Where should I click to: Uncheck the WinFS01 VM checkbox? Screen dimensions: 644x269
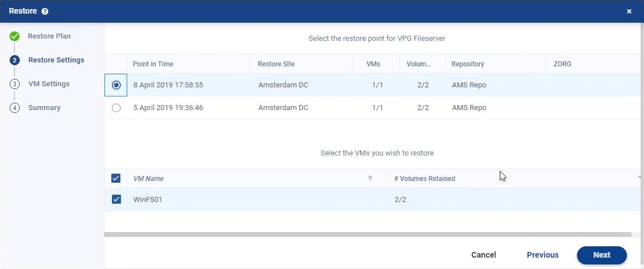tap(116, 199)
